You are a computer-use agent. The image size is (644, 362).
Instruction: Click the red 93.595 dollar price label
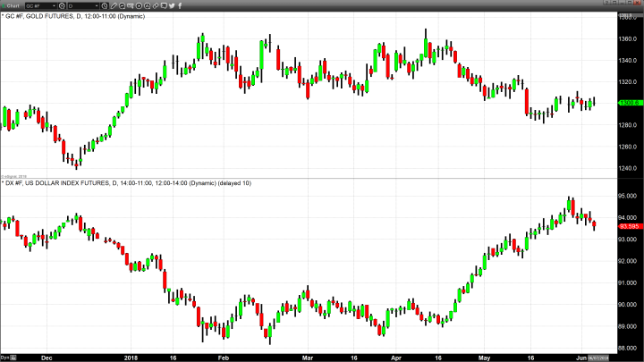[x=629, y=227]
